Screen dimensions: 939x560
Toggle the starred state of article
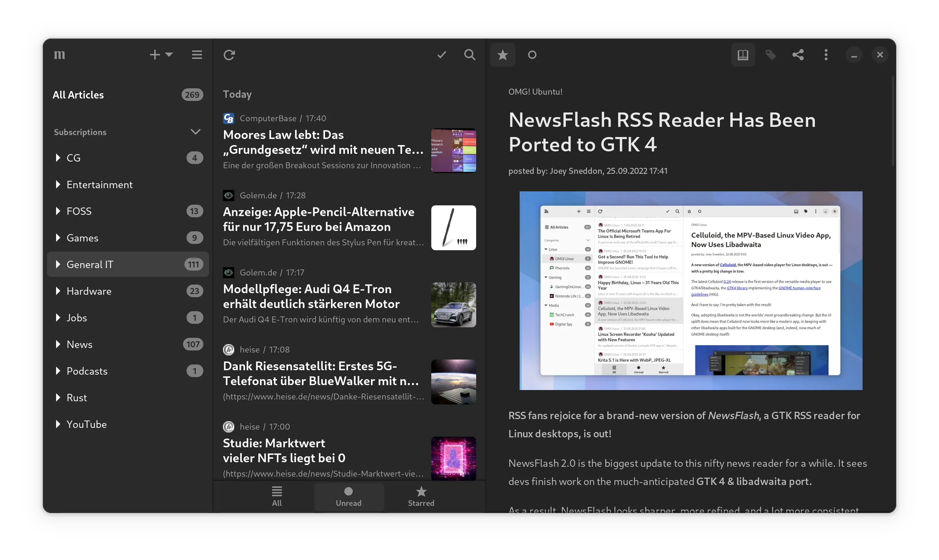(x=502, y=55)
